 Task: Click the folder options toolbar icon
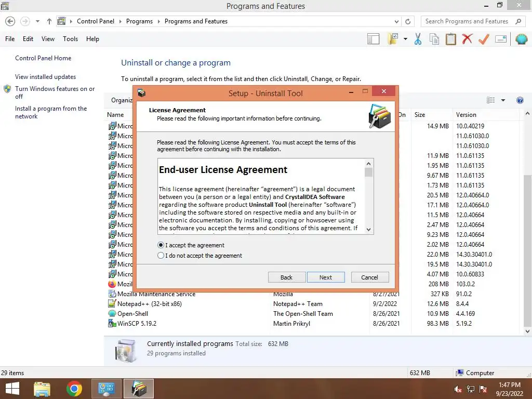pyautogui.click(x=393, y=39)
